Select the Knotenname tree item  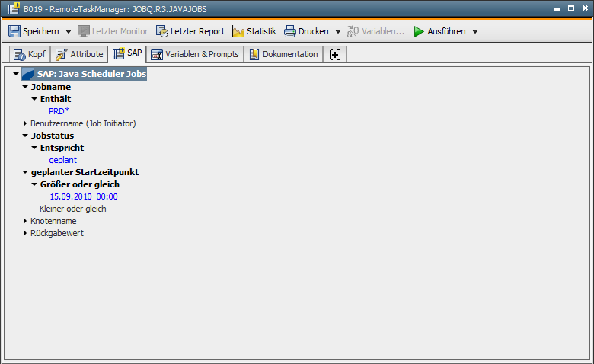53,221
